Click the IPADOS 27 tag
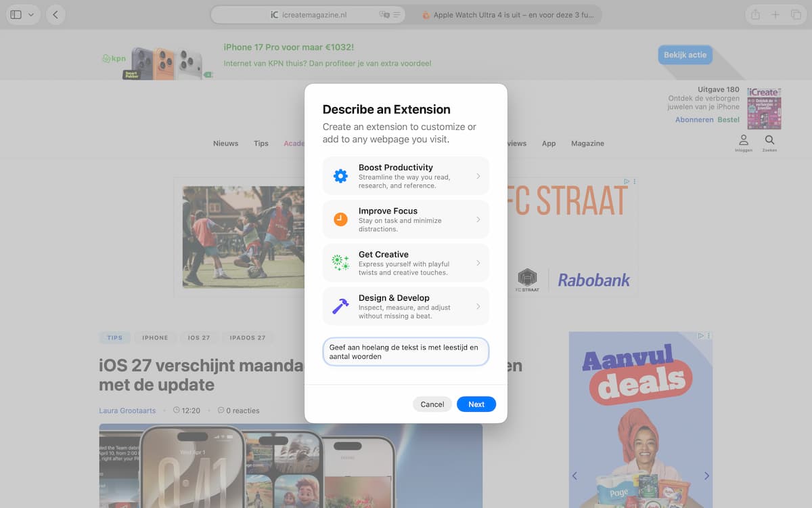This screenshot has height=508, width=812. coord(248,337)
